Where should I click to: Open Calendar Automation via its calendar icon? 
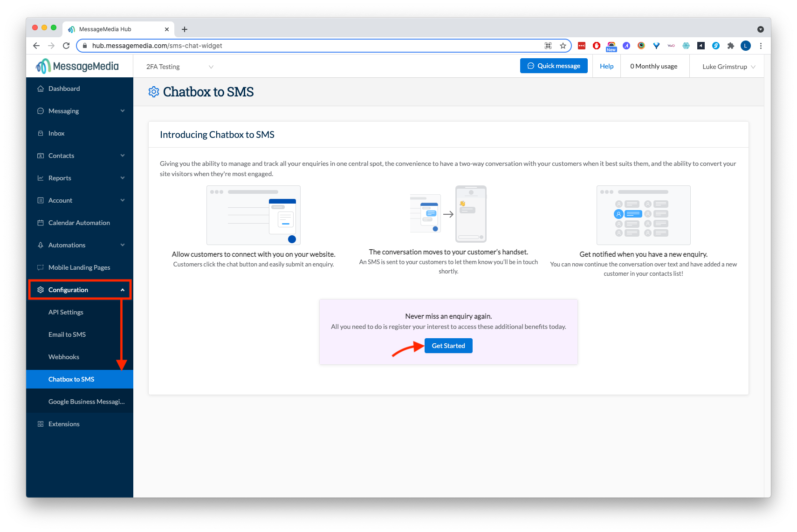click(41, 223)
